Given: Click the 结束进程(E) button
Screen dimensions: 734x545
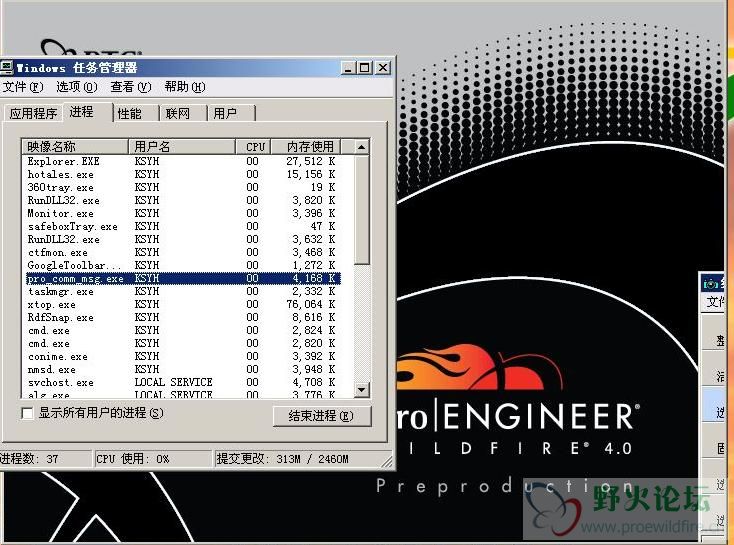Looking at the screenshot, I should [322, 415].
